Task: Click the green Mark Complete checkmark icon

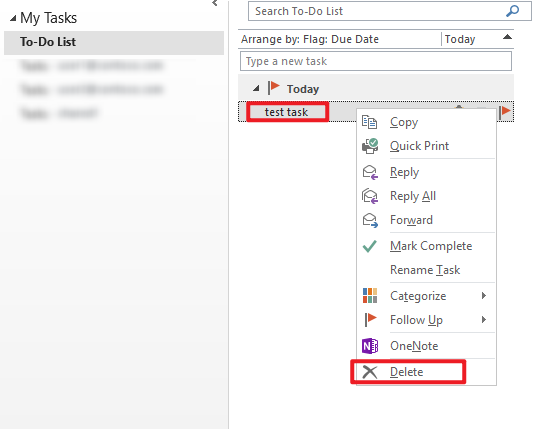Action: pos(369,246)
